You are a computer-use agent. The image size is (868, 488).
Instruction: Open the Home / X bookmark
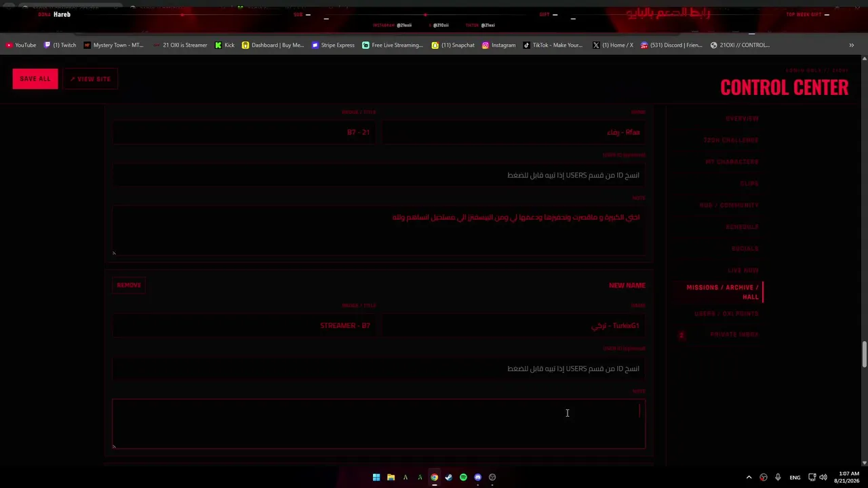click(x=612, y=45)
